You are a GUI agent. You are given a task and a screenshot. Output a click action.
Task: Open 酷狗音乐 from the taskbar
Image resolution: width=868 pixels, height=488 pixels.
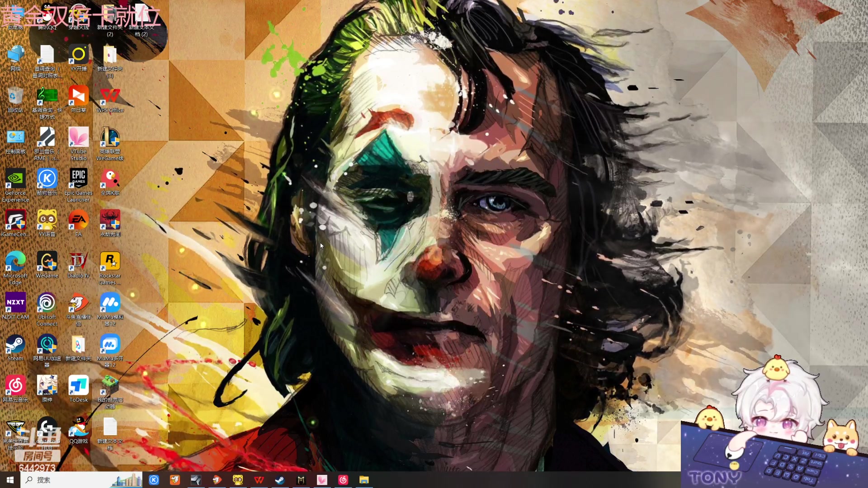click(154, 480)
